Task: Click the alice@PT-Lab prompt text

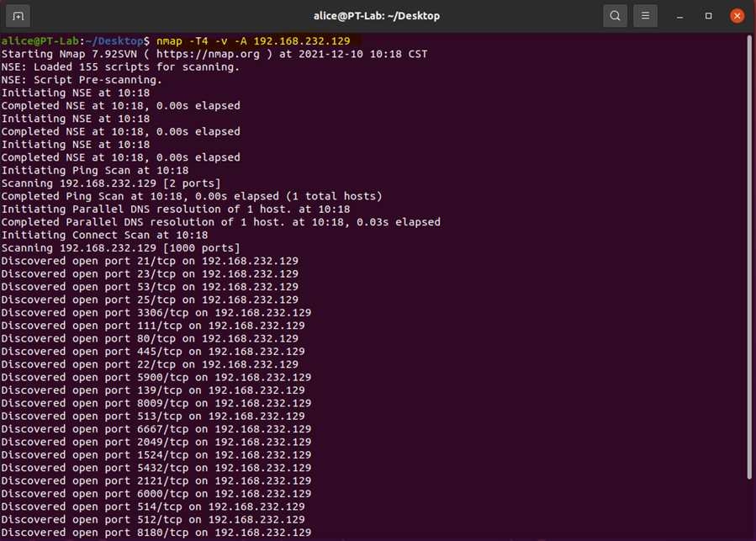Action: click(x=40, y=41)
